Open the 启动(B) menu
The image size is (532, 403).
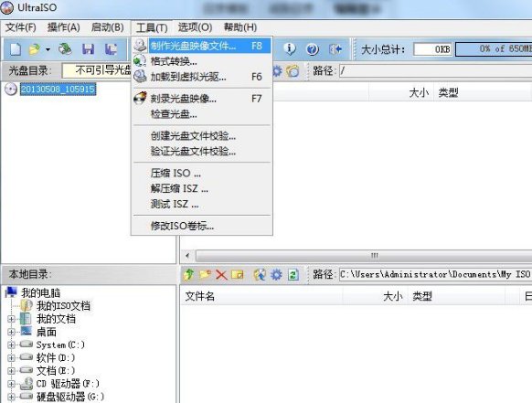point(107,27)
